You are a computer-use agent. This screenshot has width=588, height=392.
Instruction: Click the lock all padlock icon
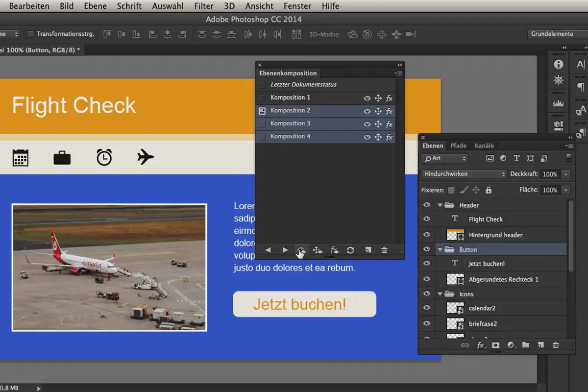(x=488, y=190)
